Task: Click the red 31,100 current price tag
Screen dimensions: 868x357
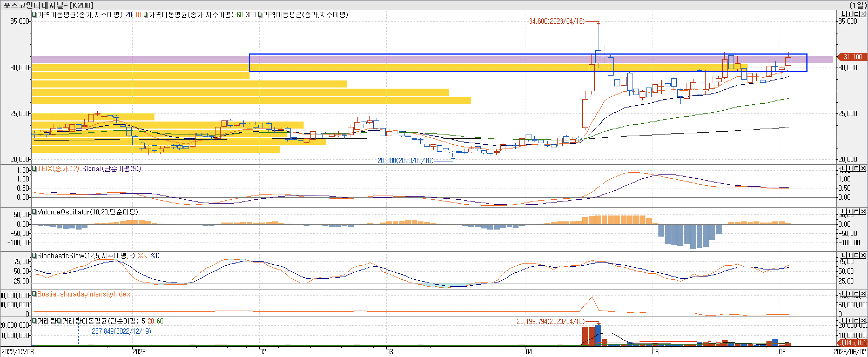Action: tap(853, 57)
